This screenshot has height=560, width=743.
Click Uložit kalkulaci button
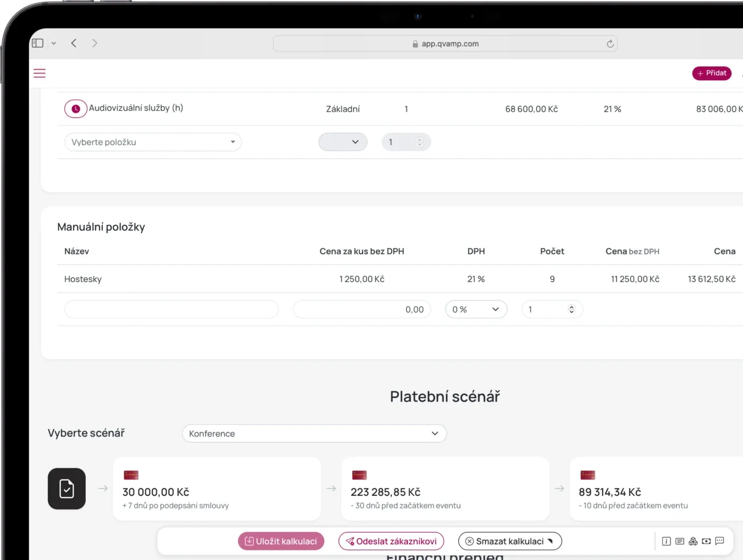pos(281,541)
